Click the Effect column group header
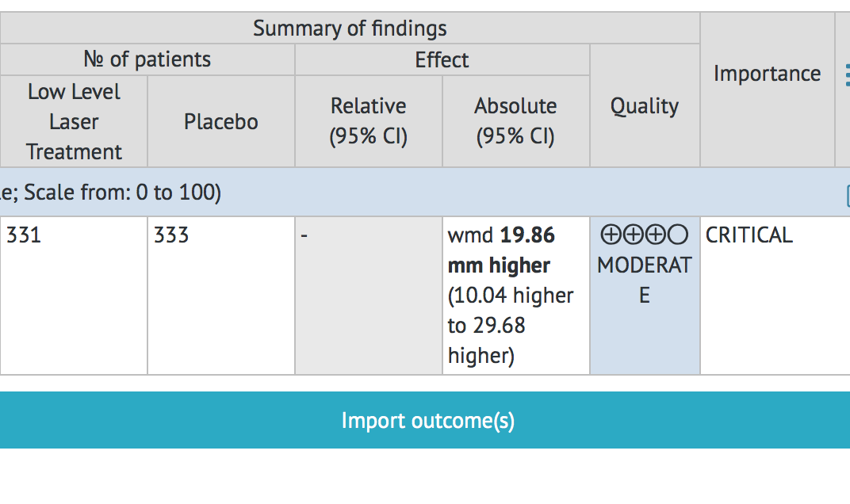 442,59
